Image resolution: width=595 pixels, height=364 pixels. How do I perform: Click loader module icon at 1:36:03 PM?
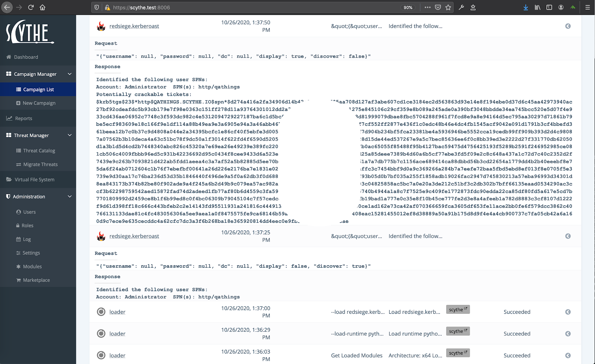click(101, 355)
